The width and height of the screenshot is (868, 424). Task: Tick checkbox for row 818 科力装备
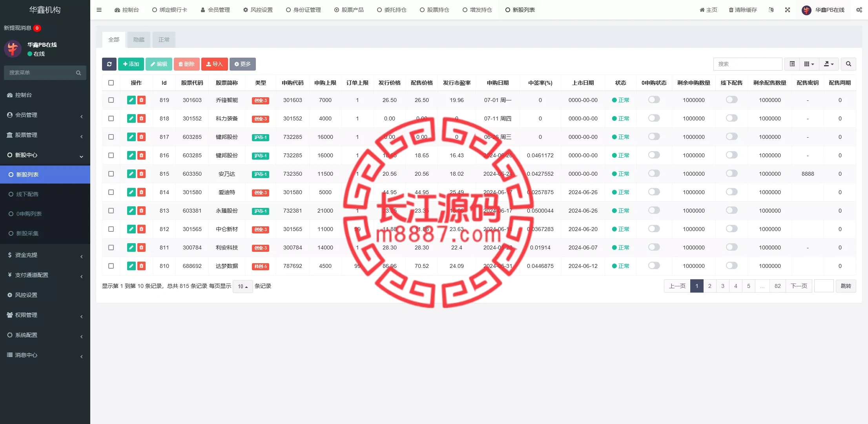111,118
